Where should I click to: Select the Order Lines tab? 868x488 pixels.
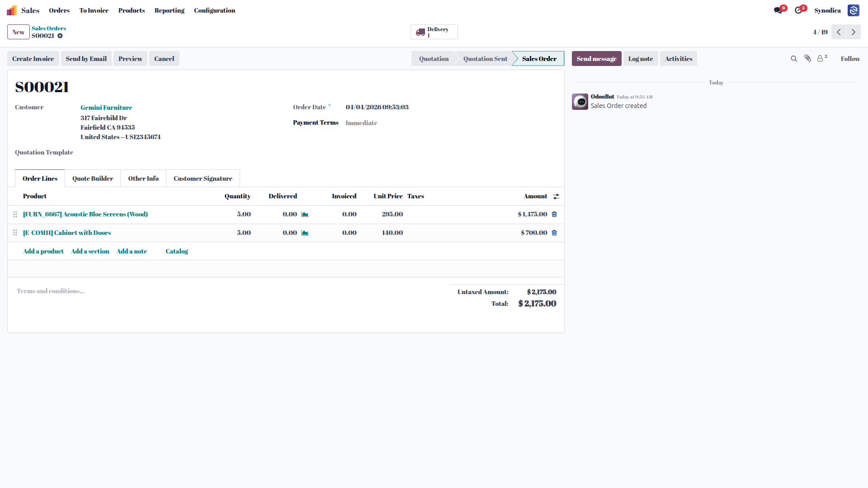click(x=40, y=178)
